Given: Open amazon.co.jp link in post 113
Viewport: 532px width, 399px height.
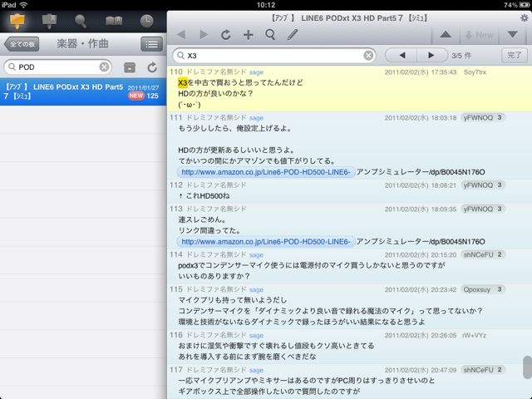Looking at the screenshot, I should (266, 242).
